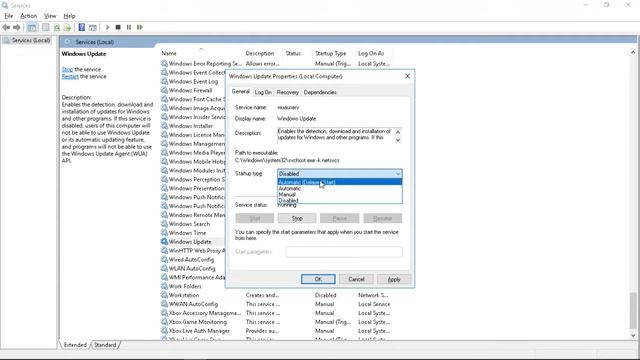Toggle the Show/Hide Console Tree toolbar icon
The width and height of the screenshot is (640, 360).
pyautogui.click(x=32, y=27)
